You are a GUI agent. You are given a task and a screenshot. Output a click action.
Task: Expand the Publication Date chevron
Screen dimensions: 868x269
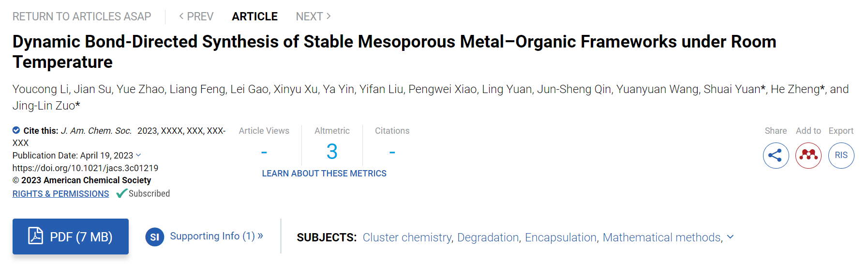tap(138, 155)
